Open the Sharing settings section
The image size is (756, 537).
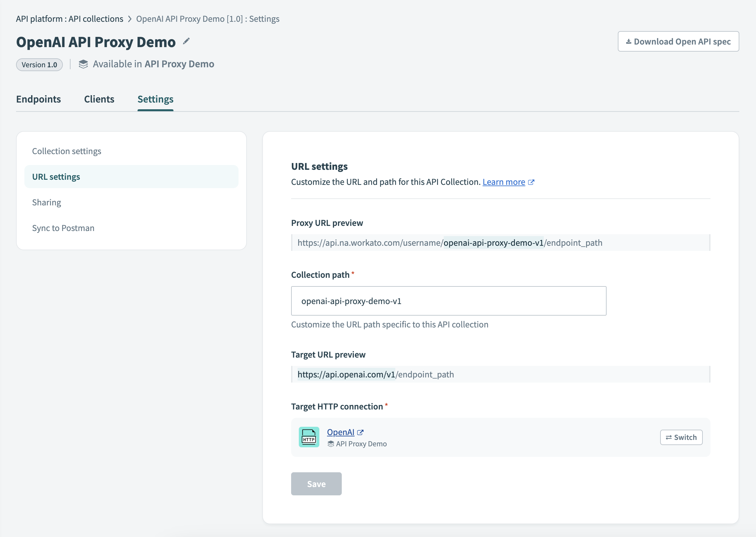(46, 202)
